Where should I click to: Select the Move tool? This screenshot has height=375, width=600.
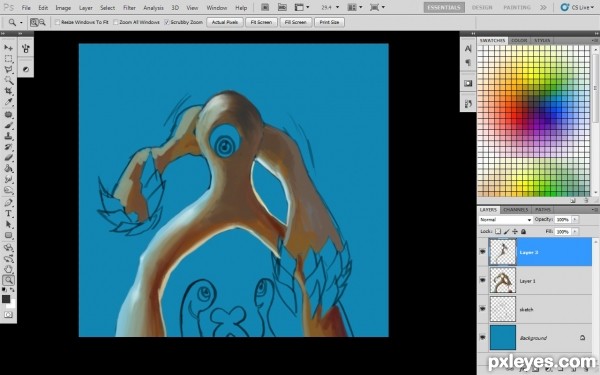(x=8, y=48)
